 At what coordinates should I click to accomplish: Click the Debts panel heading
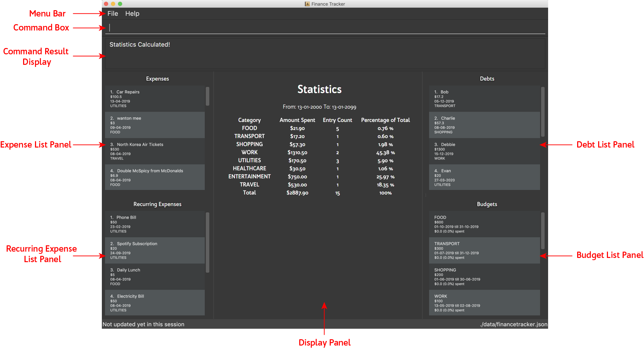(x=487, y=79)
